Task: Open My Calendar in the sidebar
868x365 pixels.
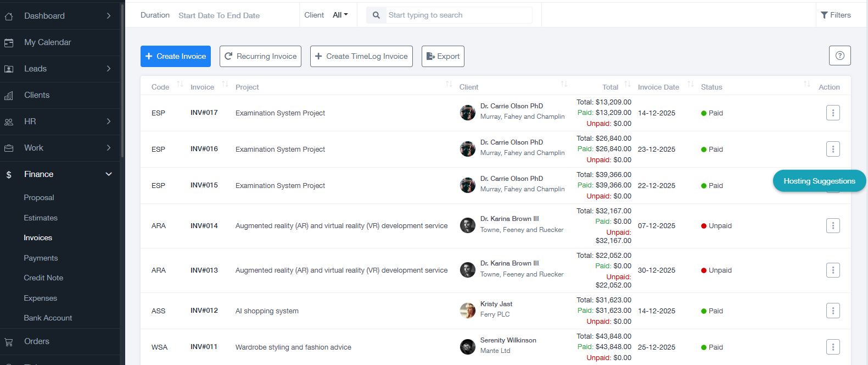Action: [x=47, y=42]
